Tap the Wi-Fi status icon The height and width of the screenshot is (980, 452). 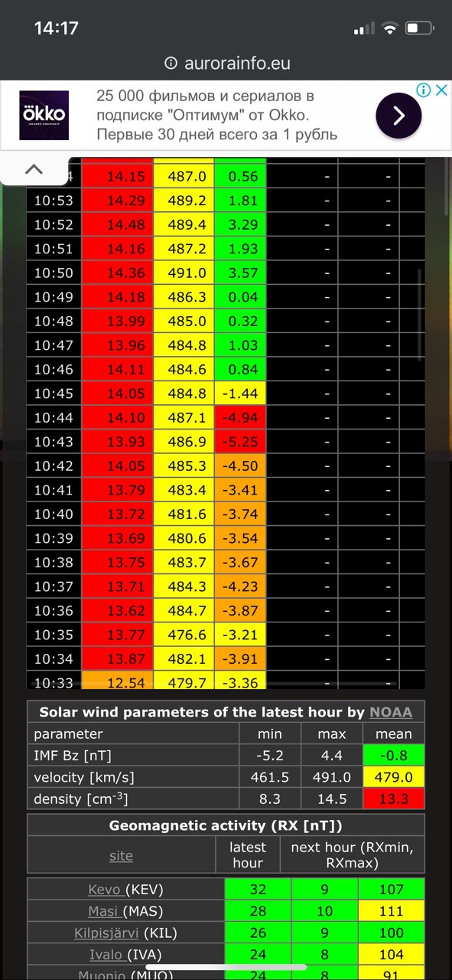coord(390,28)
